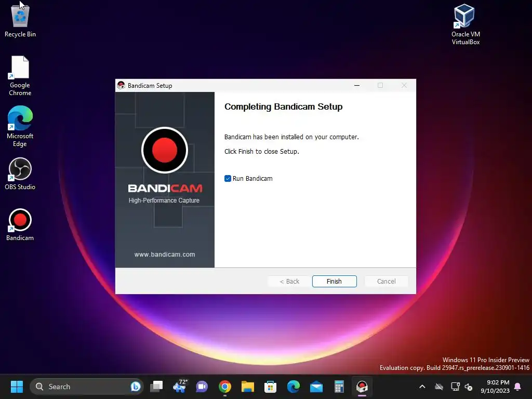Click the 'Bandicam has been installed' message
This screenshot has height=399, width=532.
click(x=291, y=137)
